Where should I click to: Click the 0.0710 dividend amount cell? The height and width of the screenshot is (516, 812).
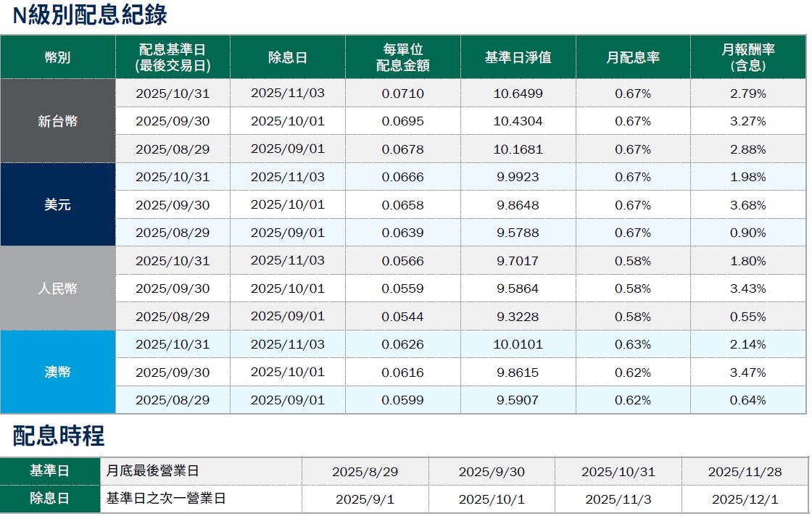(402, 93)
